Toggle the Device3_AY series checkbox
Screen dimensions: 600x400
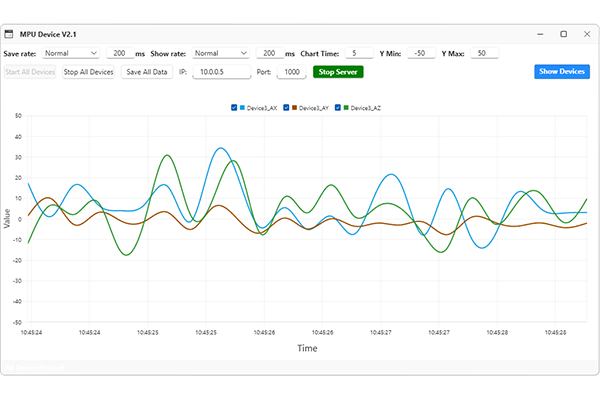tap(287, 107)
